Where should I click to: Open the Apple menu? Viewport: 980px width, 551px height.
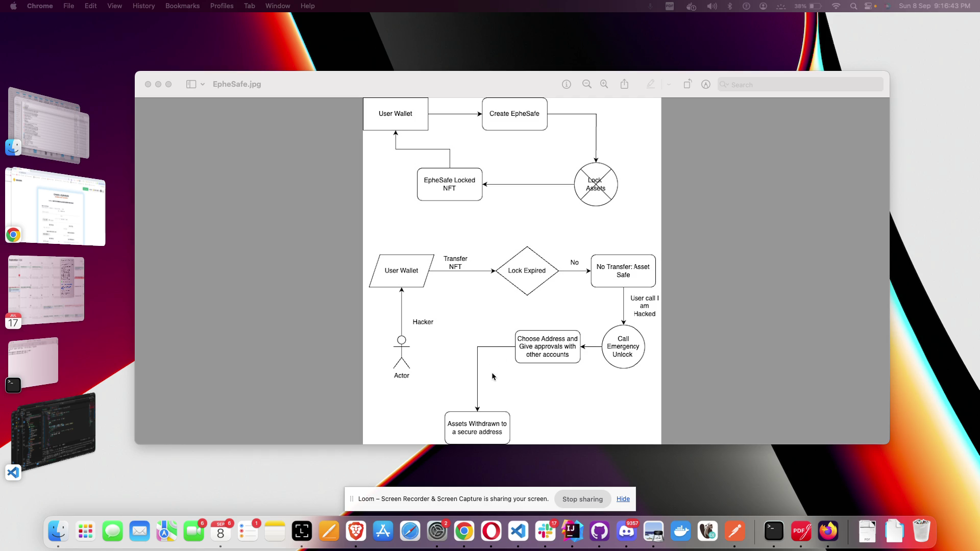[x=13, y=6]
